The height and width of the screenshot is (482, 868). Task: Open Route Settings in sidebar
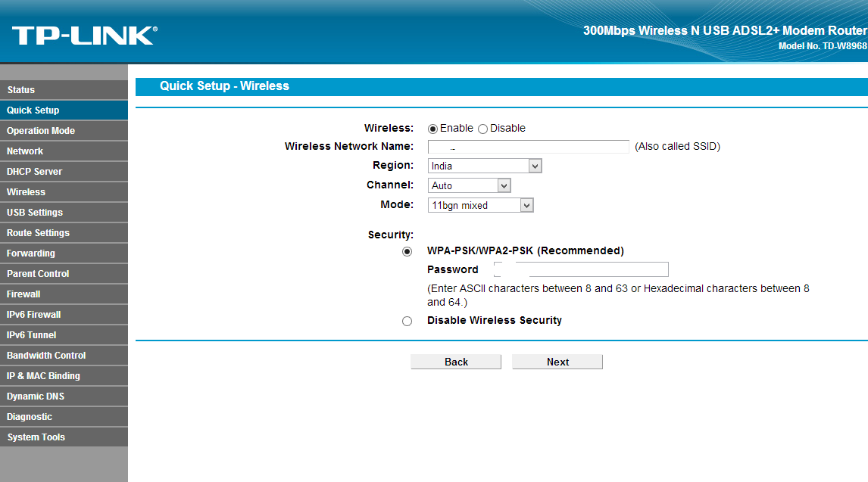tap(64, 233)
